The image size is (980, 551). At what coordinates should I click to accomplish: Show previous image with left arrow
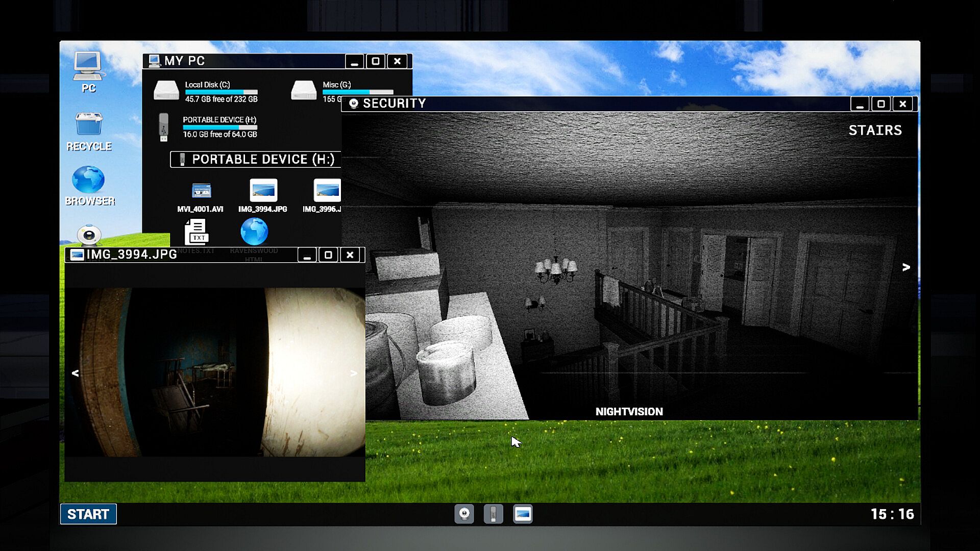point(75,373)
